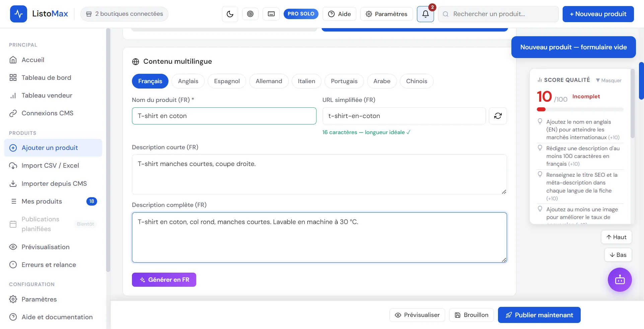Viewport: 644px width, 329px height.
Task: Open Importer depuis CMS
Action: (53, 183)
